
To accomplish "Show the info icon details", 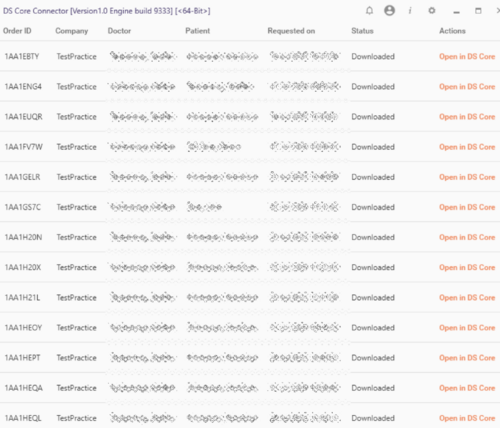I will click(x=410, y=11).
